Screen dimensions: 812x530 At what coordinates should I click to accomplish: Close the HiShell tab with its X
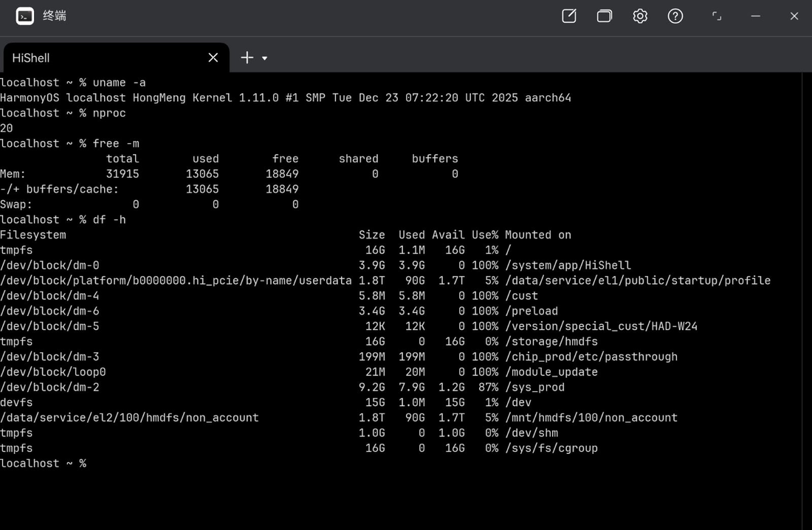pos(213,57)
